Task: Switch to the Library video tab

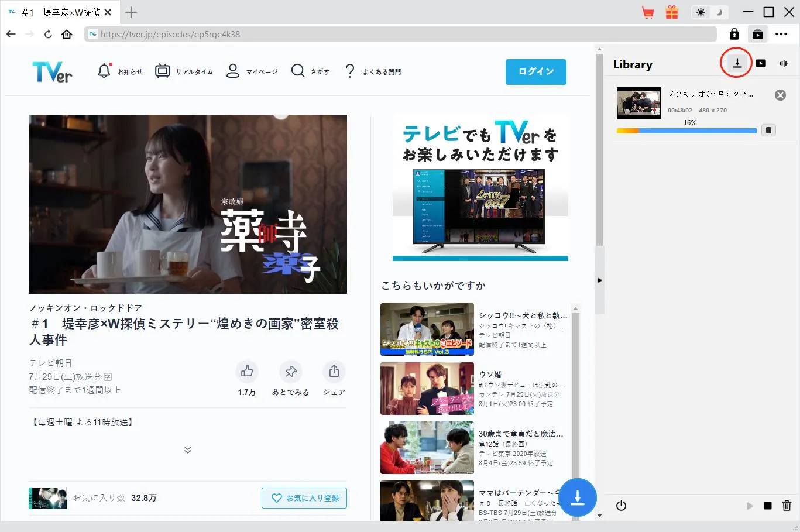Action: point(761,63)
